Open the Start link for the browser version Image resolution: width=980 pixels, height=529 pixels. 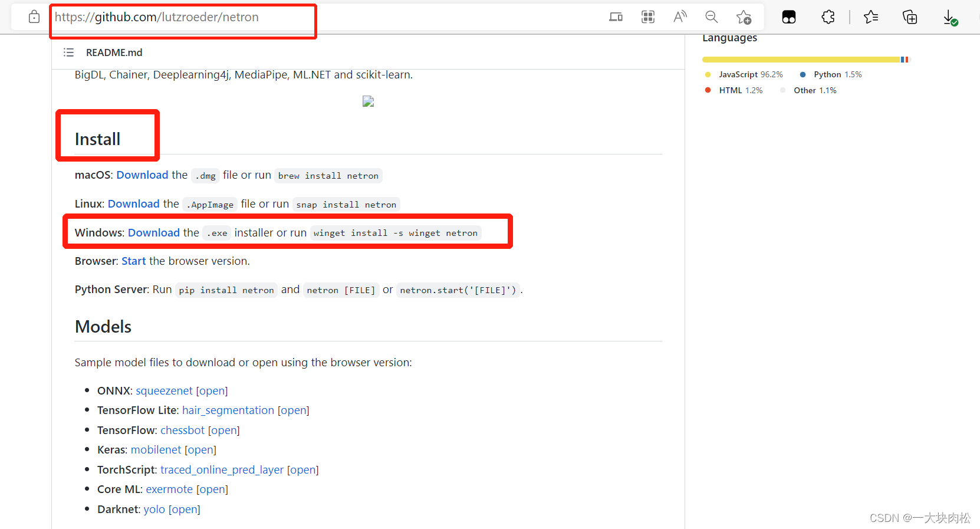point(133,261)
